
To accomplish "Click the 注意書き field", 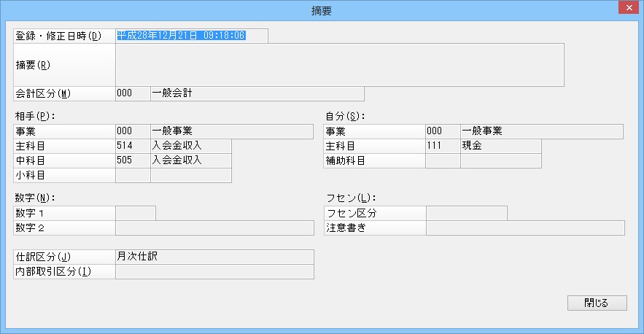I will point(524,228).
